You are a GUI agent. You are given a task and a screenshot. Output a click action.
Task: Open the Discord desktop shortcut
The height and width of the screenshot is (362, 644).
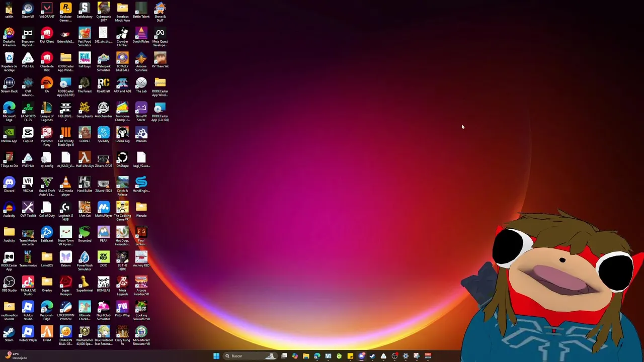[x=9, y=185]
